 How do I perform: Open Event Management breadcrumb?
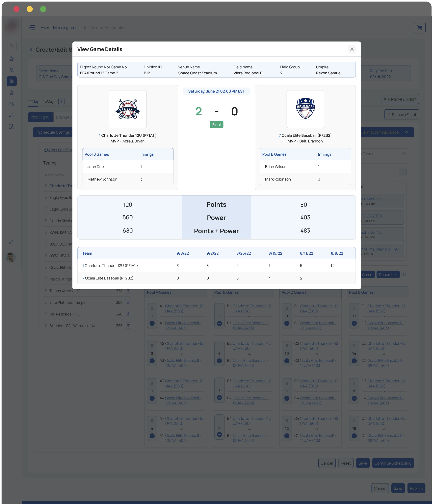click(x=60, y=28)
